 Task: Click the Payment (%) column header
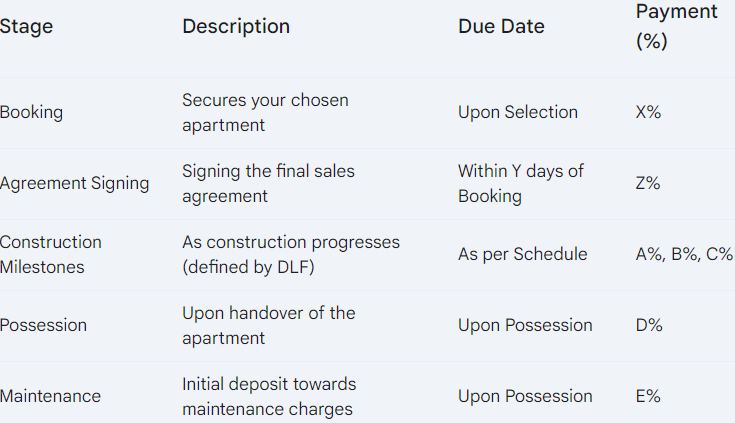[676, 26]
